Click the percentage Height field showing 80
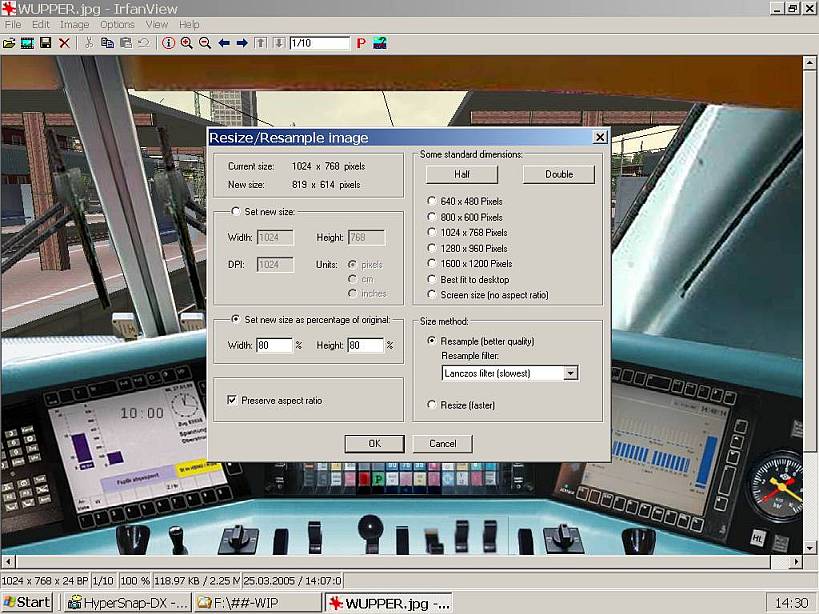 tap(365, 345)
